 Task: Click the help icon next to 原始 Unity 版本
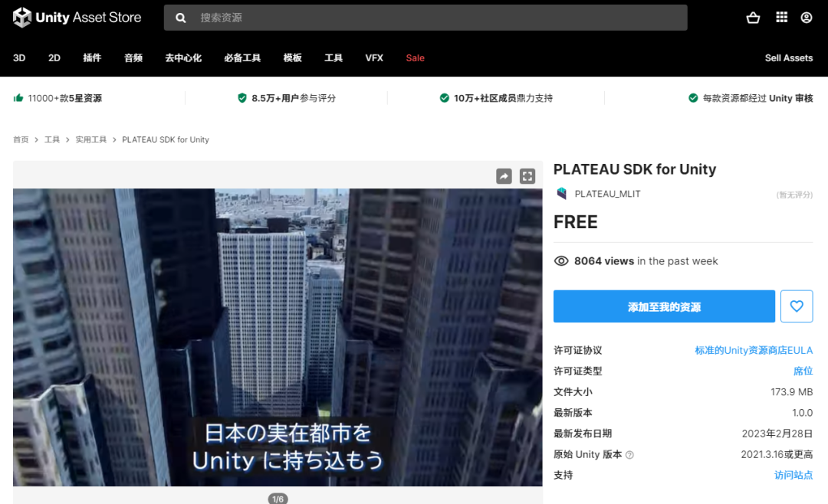629,455
